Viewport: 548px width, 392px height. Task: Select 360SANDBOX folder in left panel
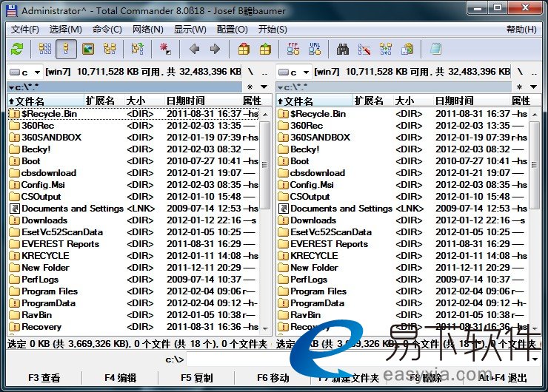tap(133, 137)
